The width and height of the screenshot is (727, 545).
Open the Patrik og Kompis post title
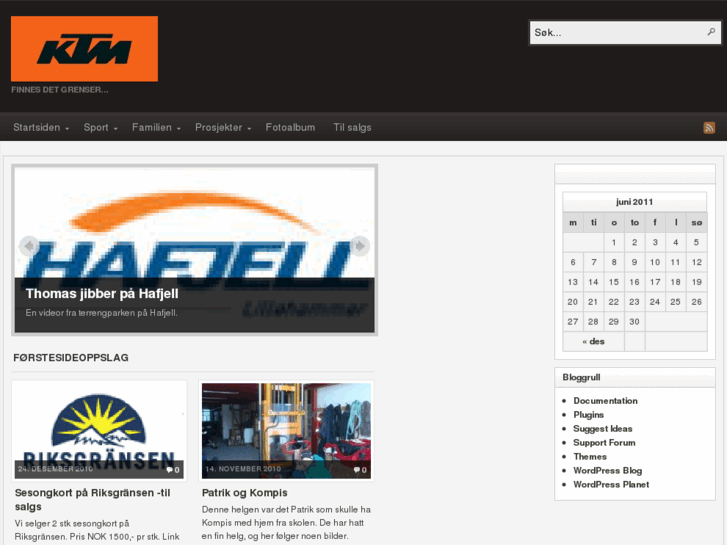point(245,493)
